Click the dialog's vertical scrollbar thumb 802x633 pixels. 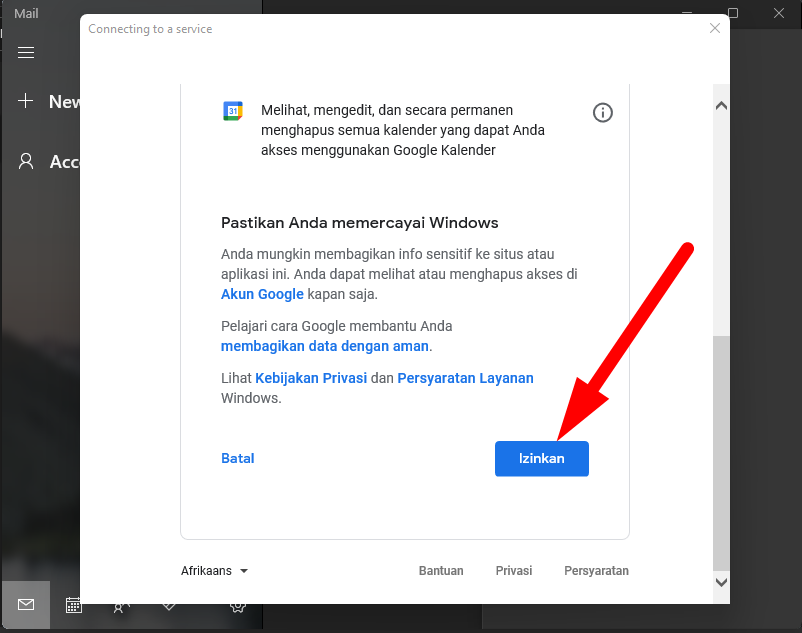point(721,453)
